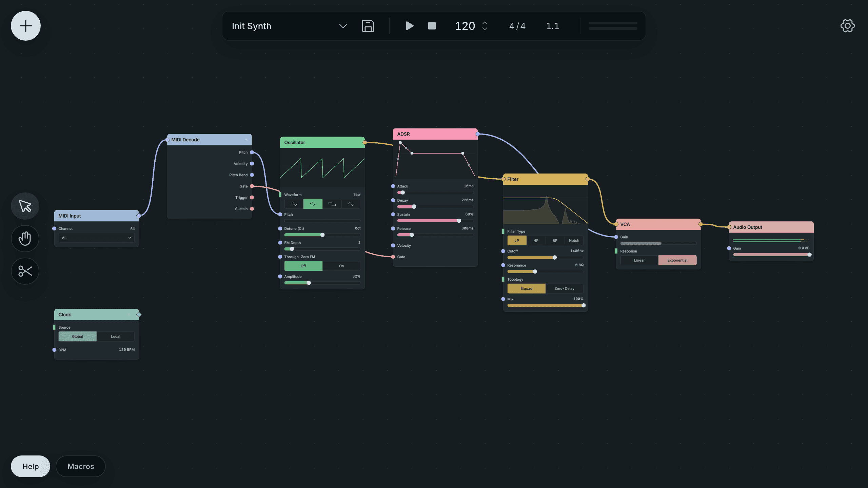
Task: Select the VCA node header
Action: [x=658, y=224]
